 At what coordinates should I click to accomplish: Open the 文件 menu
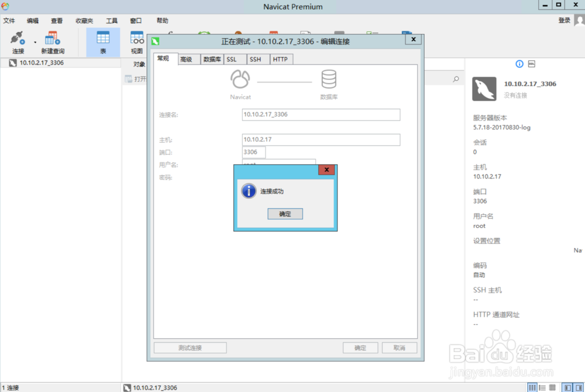coord(9,20)
